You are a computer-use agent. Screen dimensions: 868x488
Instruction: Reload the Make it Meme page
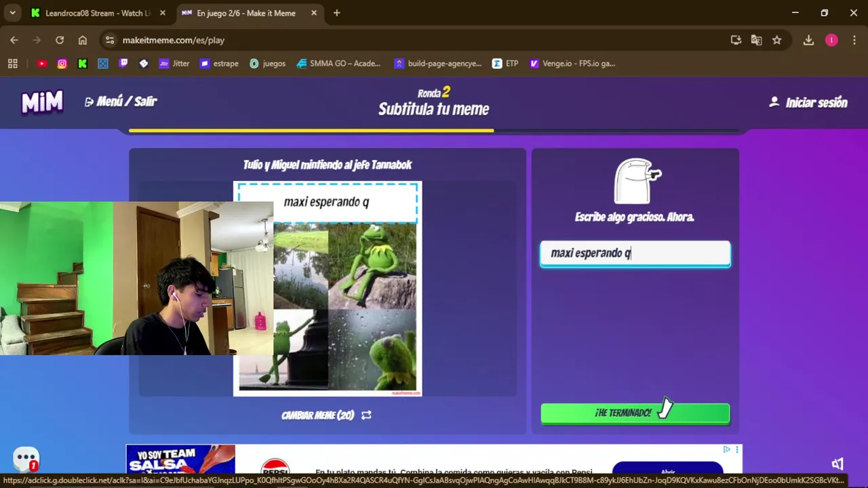60,40
